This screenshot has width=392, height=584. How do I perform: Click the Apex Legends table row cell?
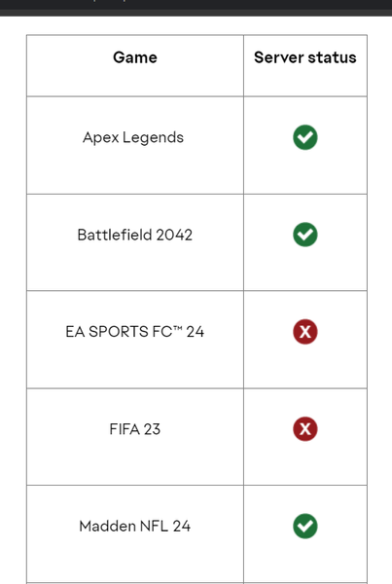coord(135,145)
